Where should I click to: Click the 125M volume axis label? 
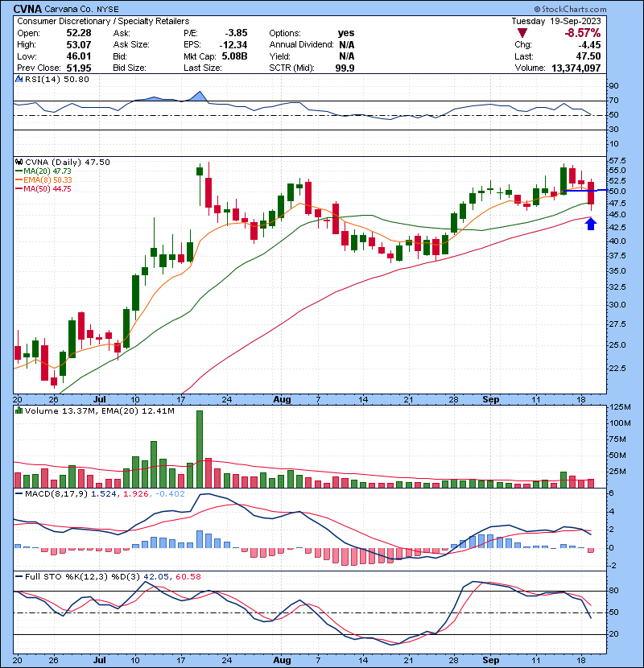point(620,407)
